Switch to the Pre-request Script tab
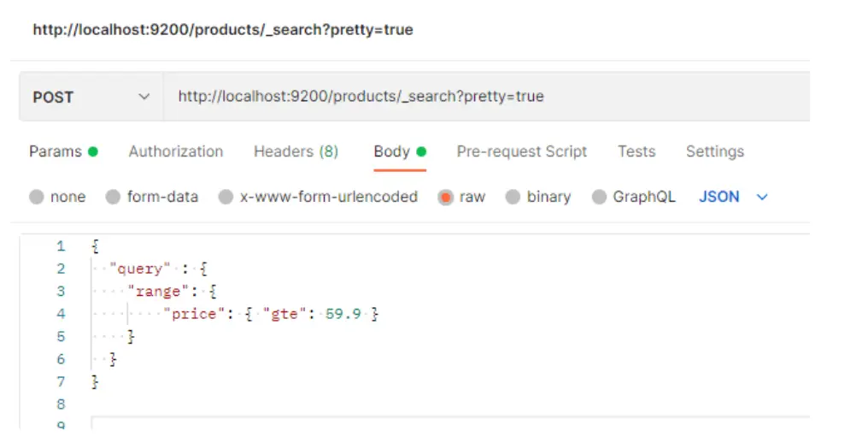This screenshot has height=443, width=868. [x=521, y=151]
